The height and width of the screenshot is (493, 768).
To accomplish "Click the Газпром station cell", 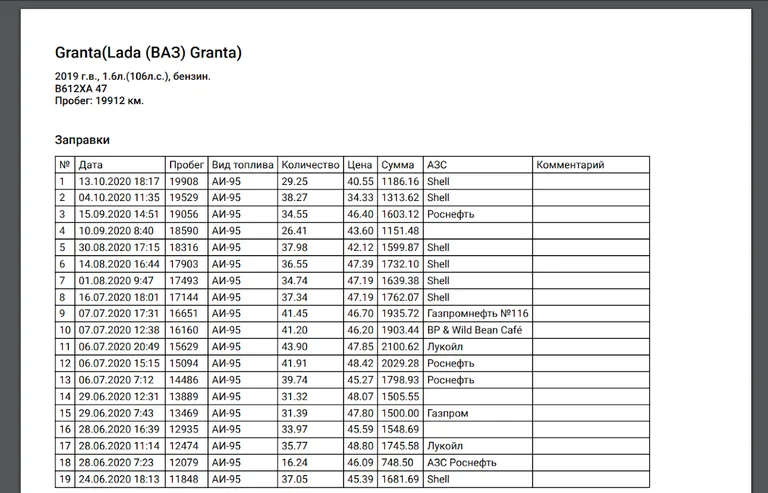I will [x=448, y=414].
